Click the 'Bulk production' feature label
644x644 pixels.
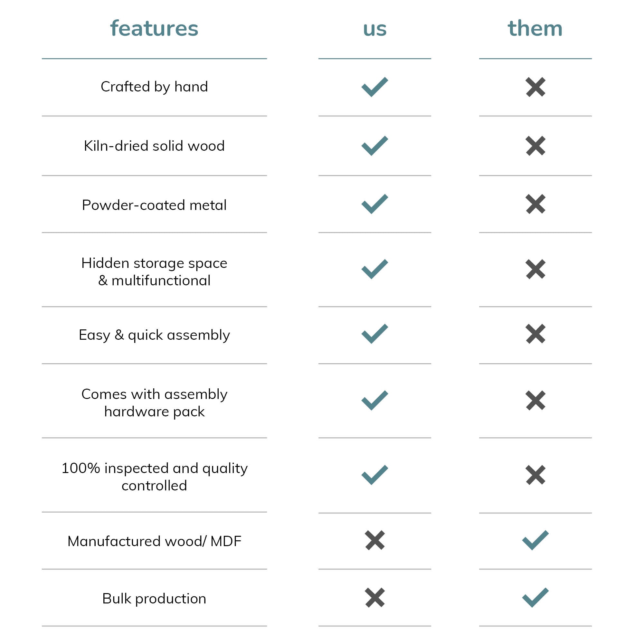pos(154,599)
